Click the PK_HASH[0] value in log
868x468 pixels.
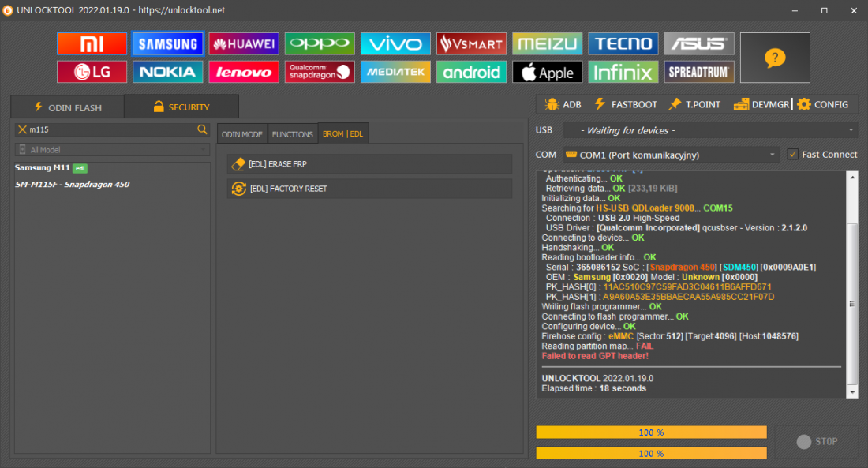687,287
